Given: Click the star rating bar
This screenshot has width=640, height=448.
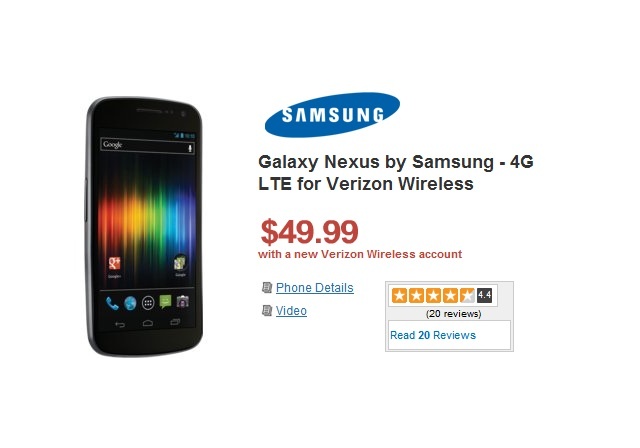Looking at the screenshot, I should point(433,295).
